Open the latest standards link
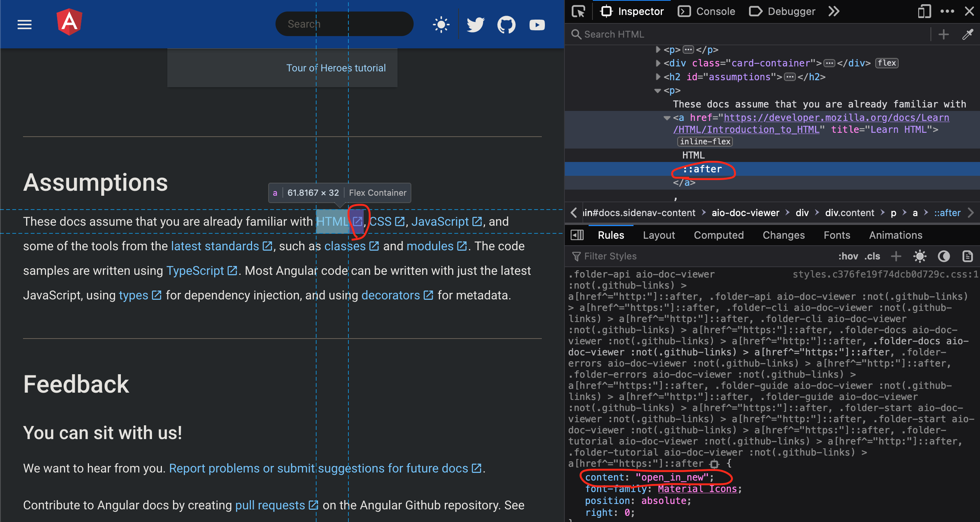Viewport: 980px width, 522px height. click(222, 246)
